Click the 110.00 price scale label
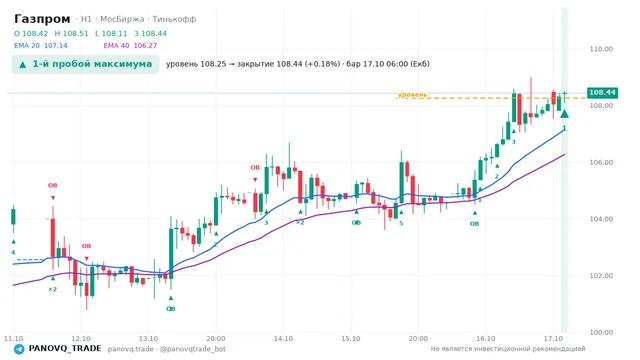 601,49
